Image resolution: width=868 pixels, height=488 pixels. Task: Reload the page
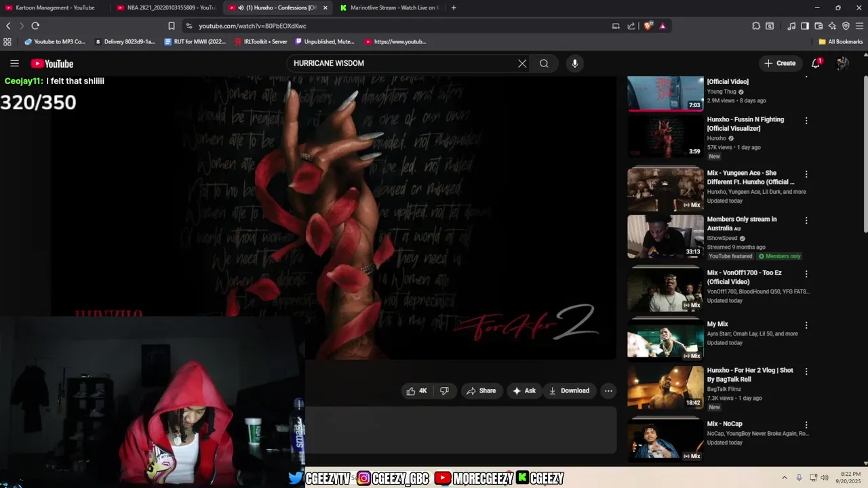(x=35, y=26)
